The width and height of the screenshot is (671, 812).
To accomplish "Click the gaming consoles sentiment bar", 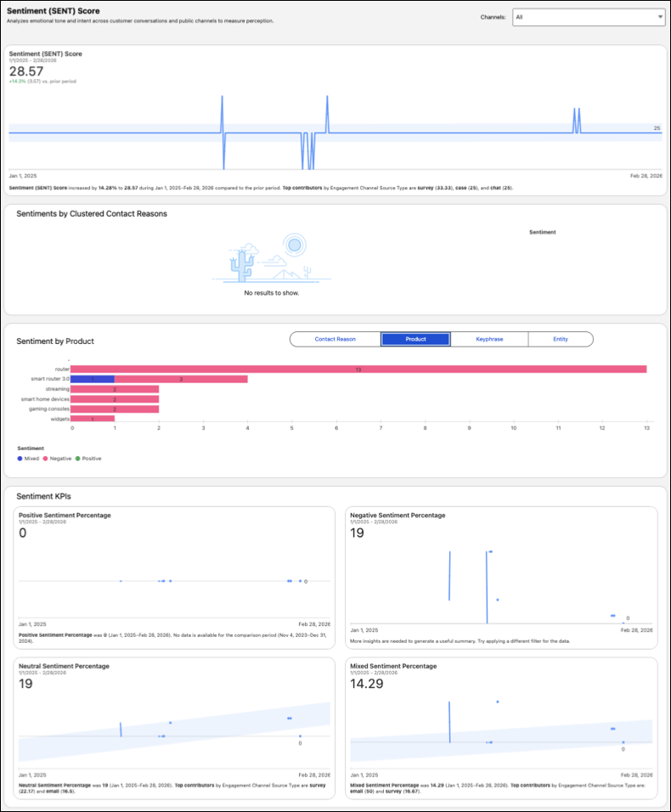I will (x=115, y=409).
